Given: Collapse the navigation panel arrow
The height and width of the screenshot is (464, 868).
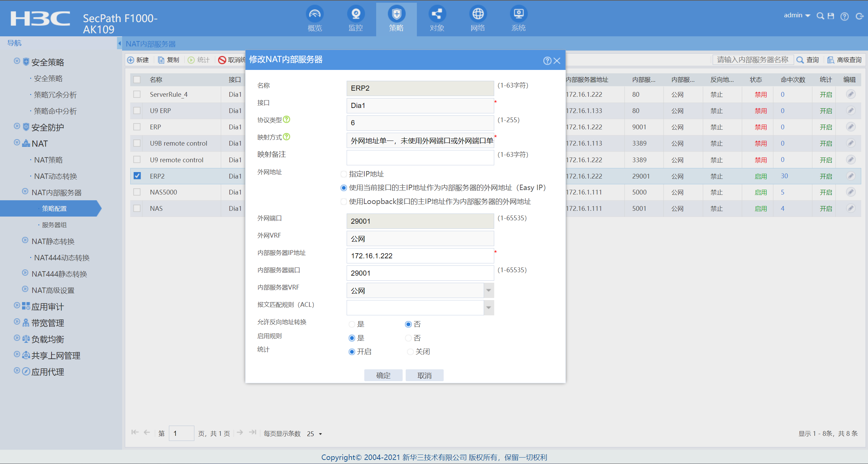Looking at the screenshot, I should [x=119, y=43].
